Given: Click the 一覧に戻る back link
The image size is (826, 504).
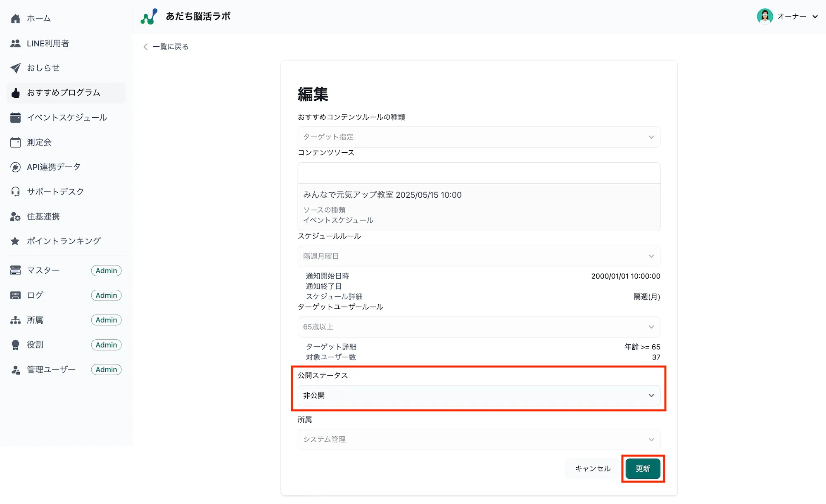Looking at the screenshot, I should tap(166, 47).
